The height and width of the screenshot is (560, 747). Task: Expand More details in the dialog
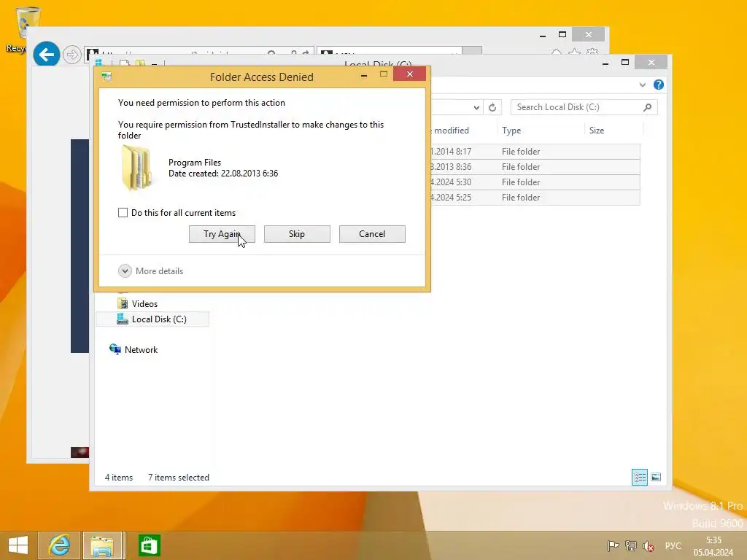tap(125, 271)
